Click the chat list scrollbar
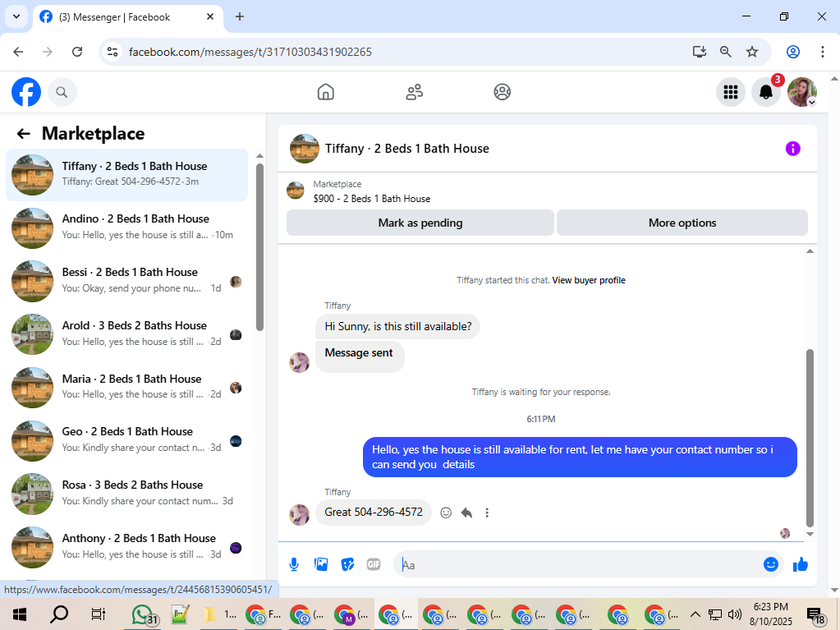The image size is (840, 630). pos(259,247)
